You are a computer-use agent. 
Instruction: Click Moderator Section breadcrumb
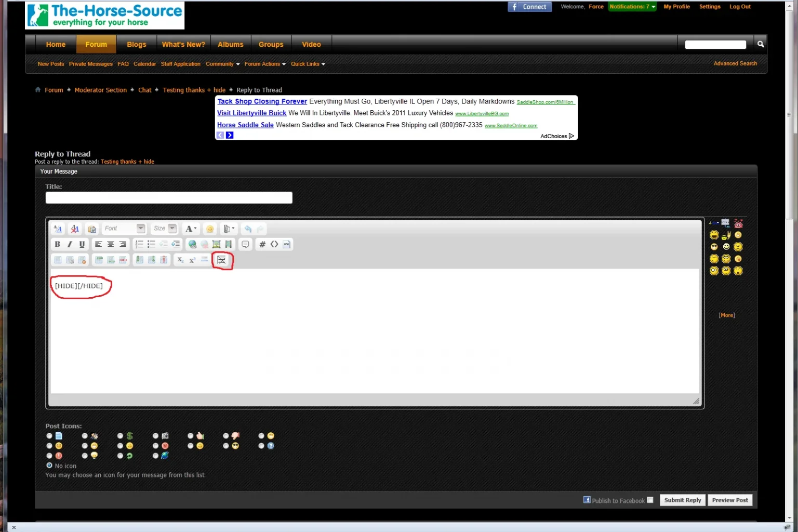tap(100, 90)
